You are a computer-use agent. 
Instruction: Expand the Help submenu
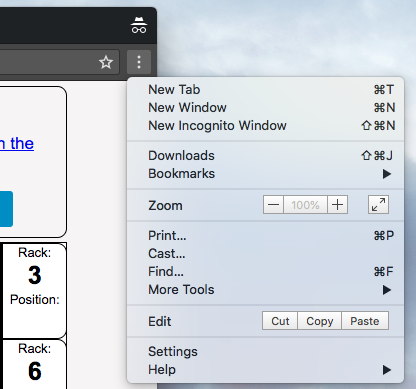coord(266,370)
